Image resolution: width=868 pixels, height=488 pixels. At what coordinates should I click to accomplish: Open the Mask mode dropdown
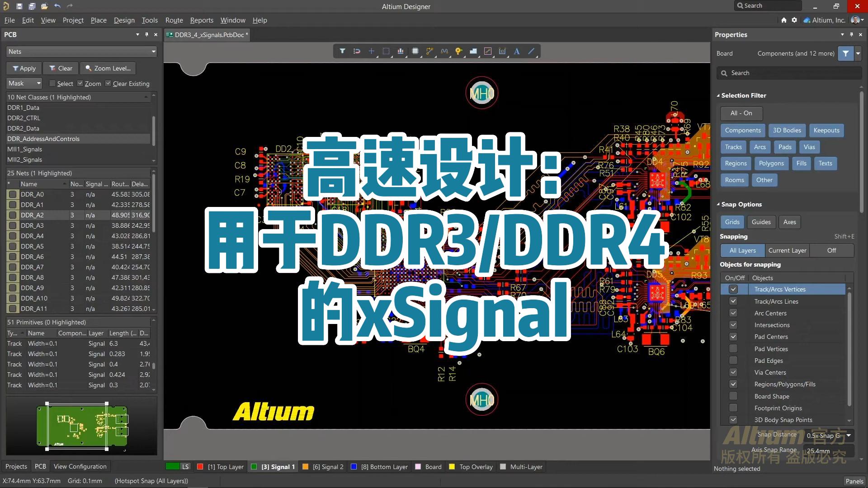click(x=38, y=83)
